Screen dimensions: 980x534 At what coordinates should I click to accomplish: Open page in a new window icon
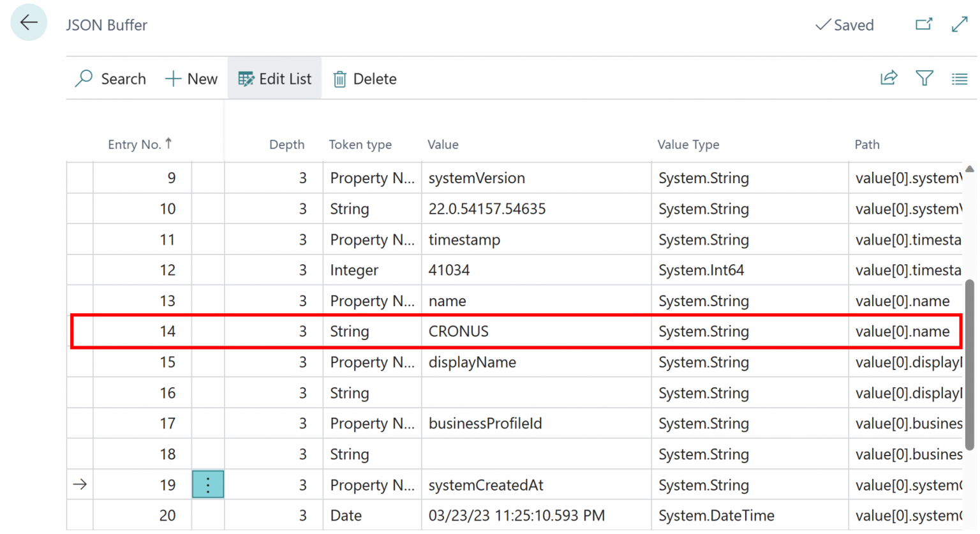coord(924,24)
